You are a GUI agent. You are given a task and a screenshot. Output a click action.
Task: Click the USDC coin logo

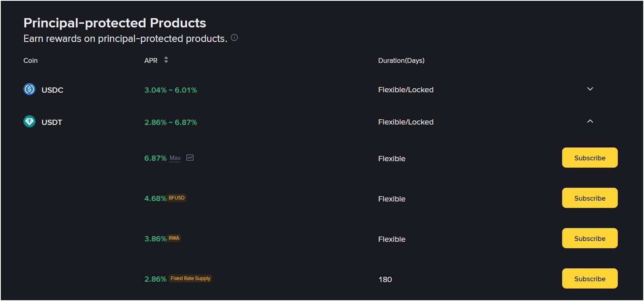[x=29, y=89]
